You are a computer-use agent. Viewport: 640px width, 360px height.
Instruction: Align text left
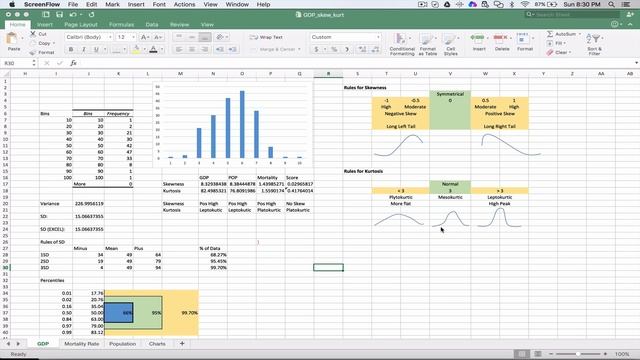click(x=179, y=49)
